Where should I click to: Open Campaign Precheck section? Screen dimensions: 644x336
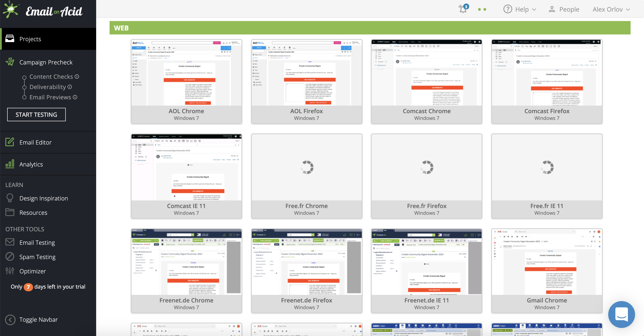[46, 62]
